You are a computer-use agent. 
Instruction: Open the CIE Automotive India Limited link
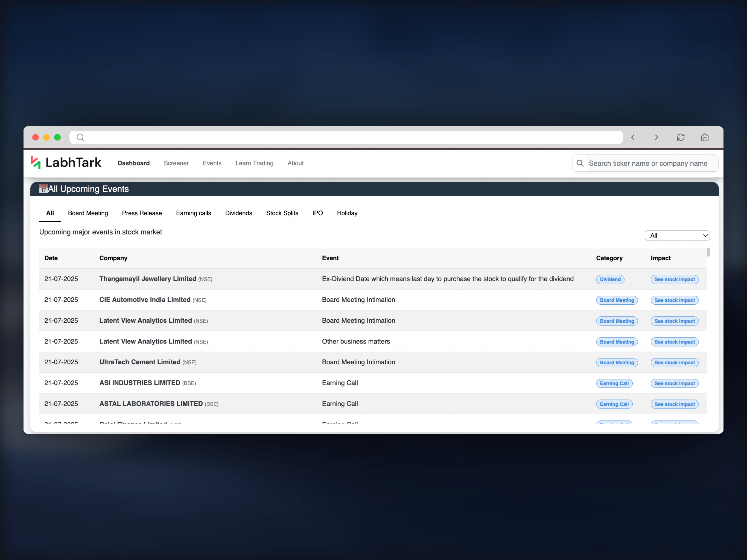145,300
